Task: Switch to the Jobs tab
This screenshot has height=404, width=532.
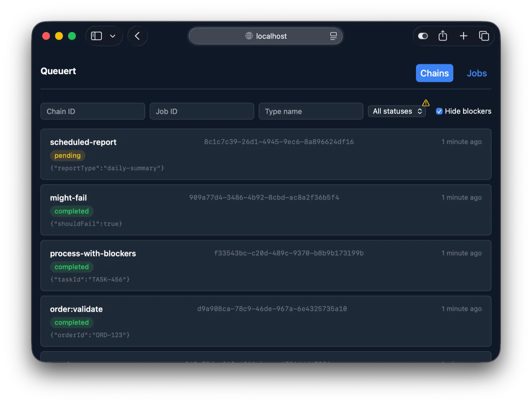Action: pyautogui.click(x=476, y=73)
